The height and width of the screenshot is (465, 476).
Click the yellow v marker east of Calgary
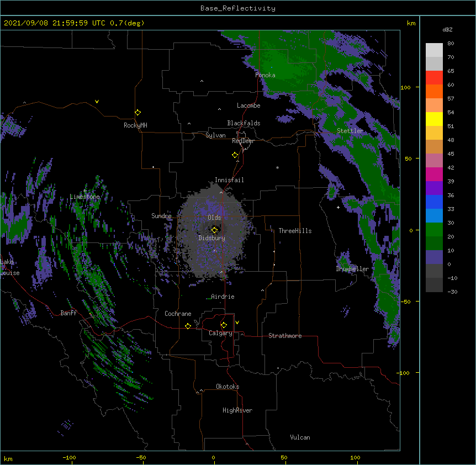[237, 323]
